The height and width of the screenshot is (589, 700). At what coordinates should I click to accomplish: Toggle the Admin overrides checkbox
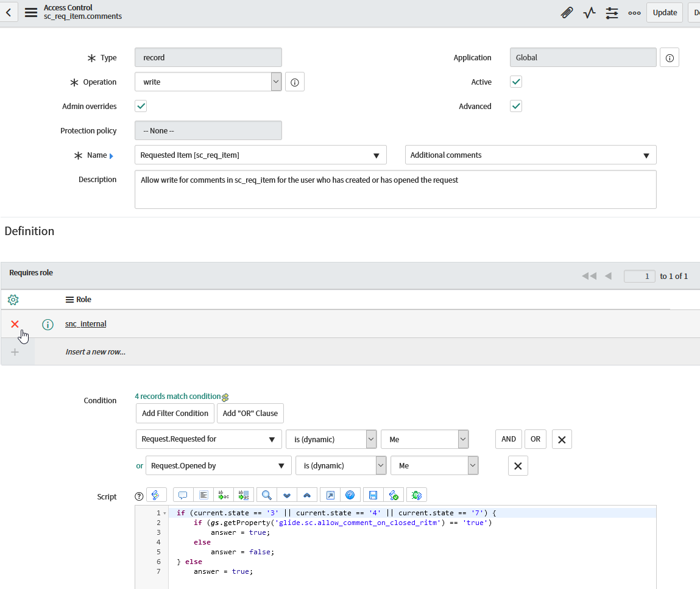(141, 106)
